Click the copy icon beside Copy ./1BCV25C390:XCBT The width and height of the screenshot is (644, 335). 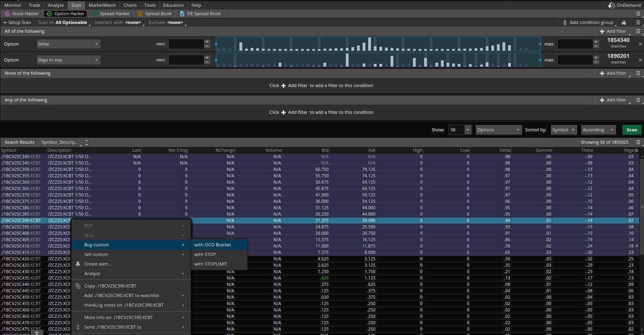(78, 286)
